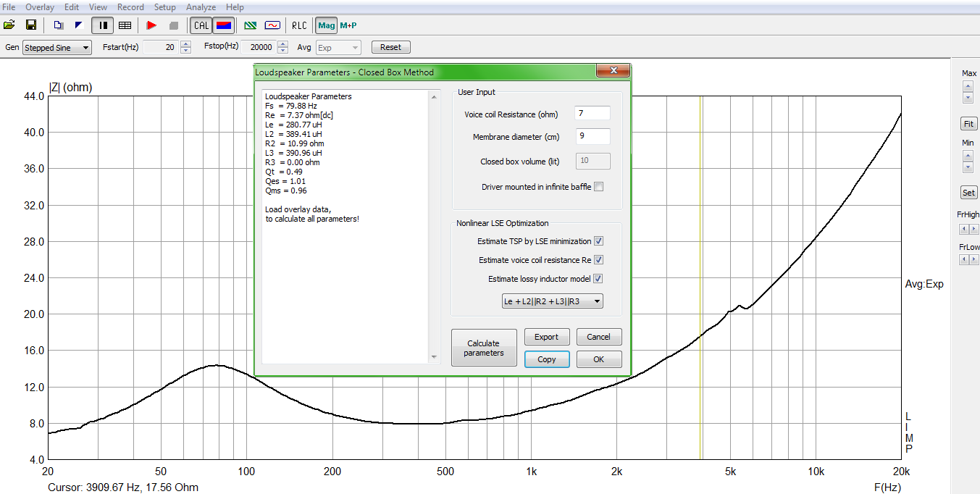The image size is (980, 494).
Task: Click the Closed box volume field
Action: pos(592,161)
